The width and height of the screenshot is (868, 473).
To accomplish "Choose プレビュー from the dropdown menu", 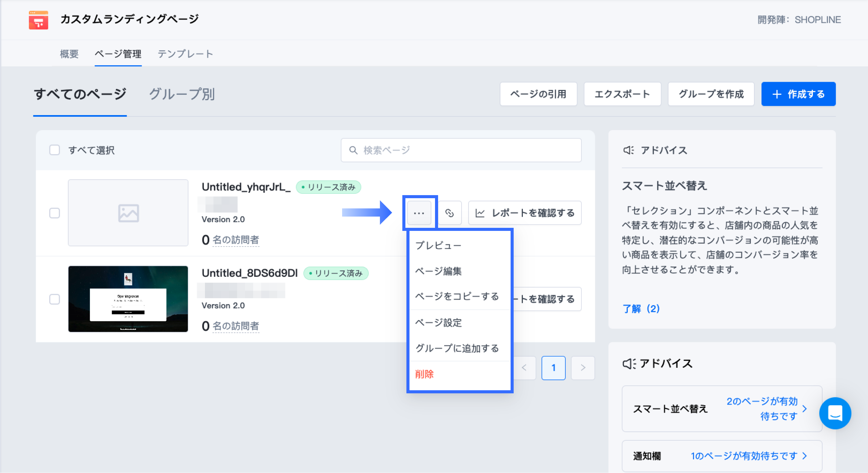I will (438, 245).
